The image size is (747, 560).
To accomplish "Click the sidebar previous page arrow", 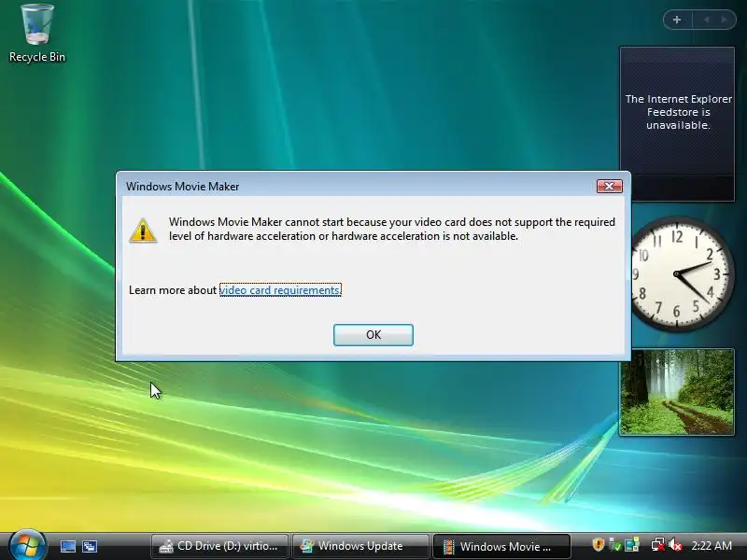I will (x=707, y=20).
